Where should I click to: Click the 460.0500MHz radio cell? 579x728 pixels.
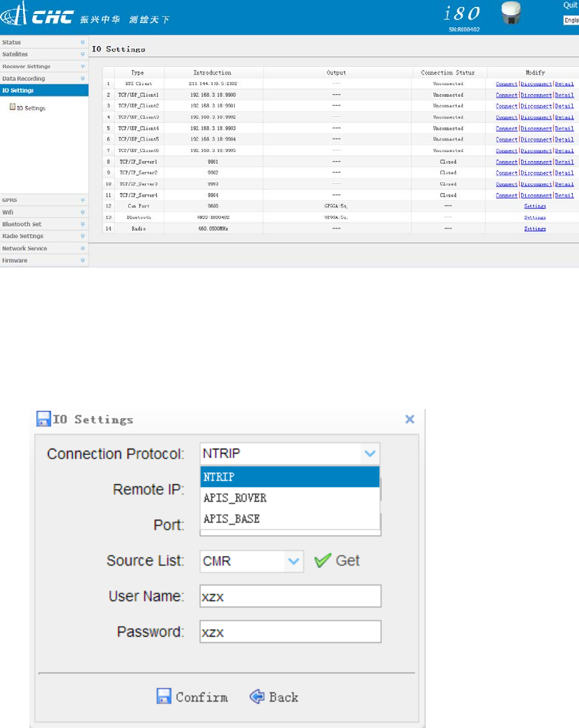coord(213,229)
